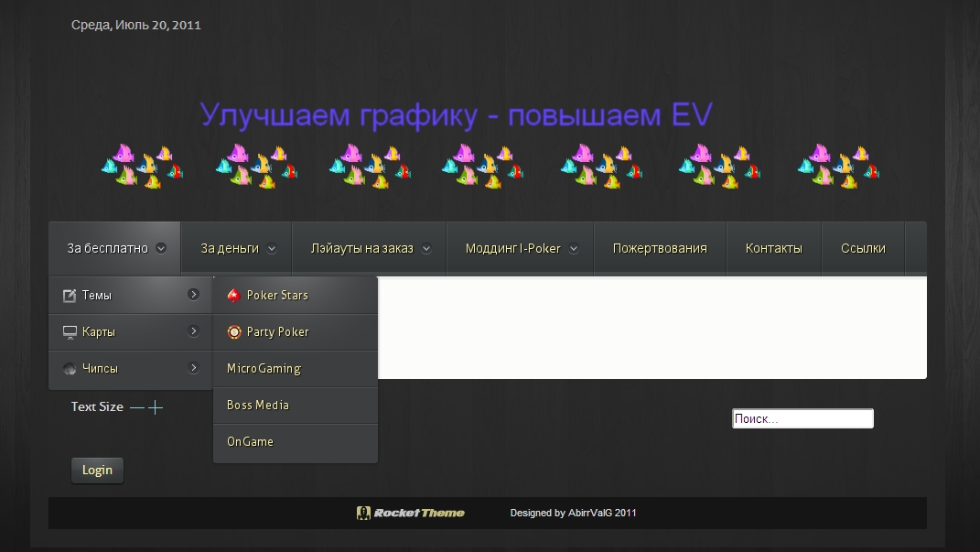
Task: Expand Карты submenu chevron
Action: tap(194, 331)
